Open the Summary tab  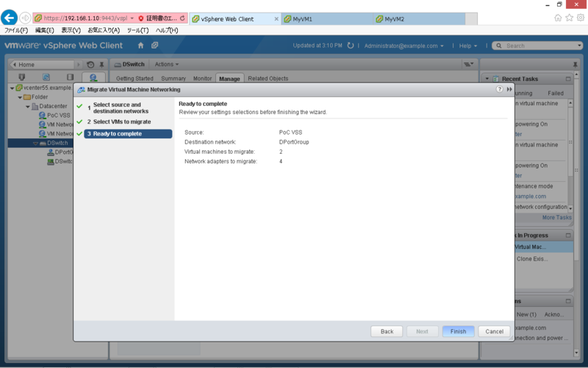pos(173,79)
